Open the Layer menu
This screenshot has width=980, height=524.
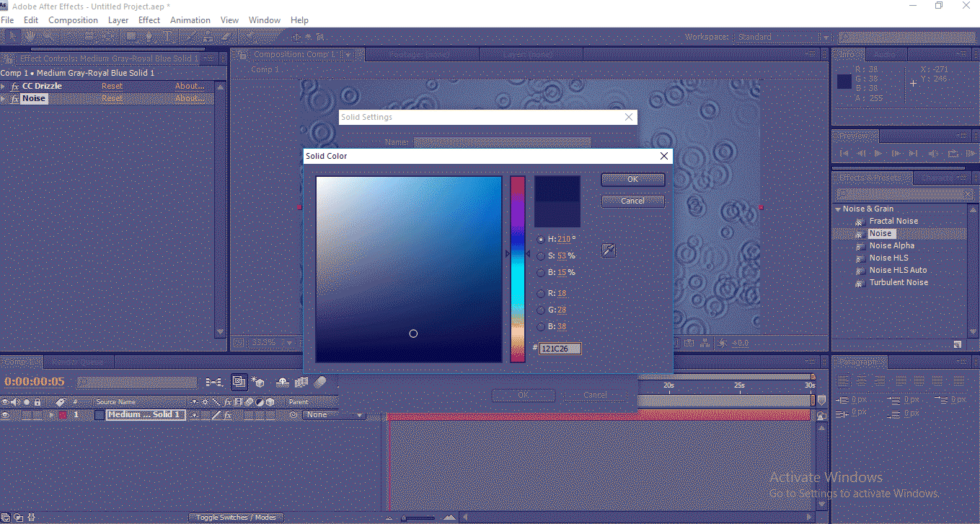pos(118,20)
